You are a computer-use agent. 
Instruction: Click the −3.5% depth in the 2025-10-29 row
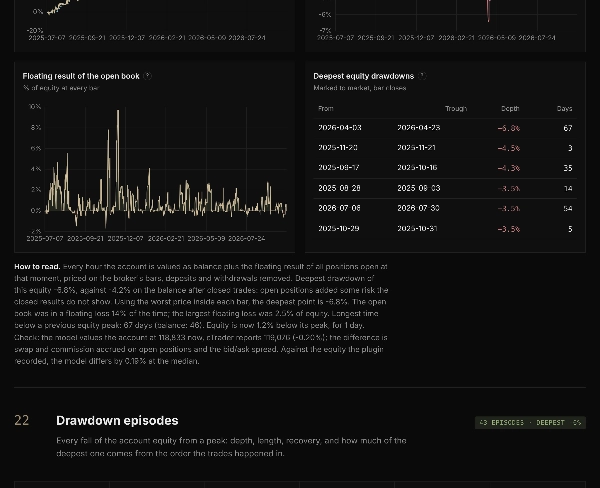coord(509,229)
